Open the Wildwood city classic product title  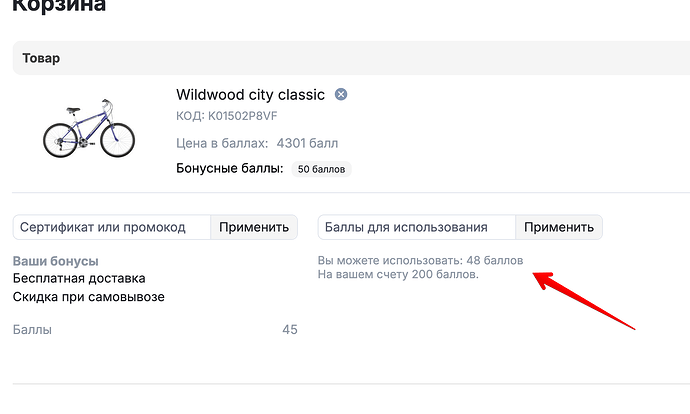(250, 95)
